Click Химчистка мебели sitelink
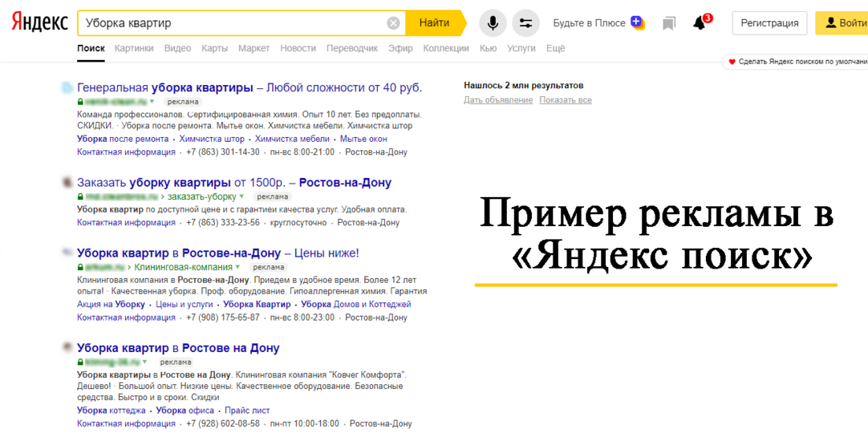Viewport: 868px width, 441px height. 292,139
